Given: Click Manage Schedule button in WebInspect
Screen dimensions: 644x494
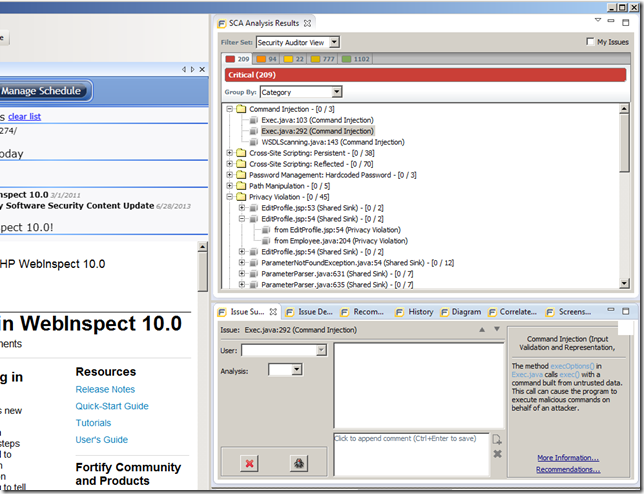Looking at the screenshot, I should (43, 91).
